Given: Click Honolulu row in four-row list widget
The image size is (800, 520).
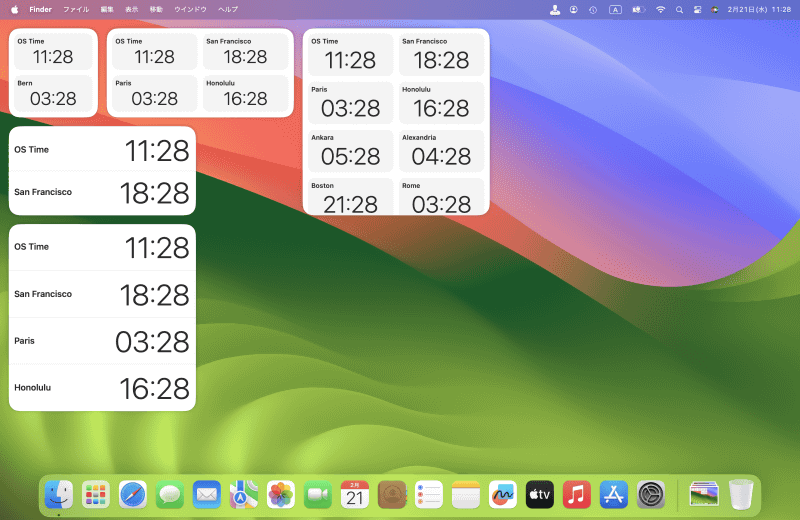Looking at the screenshot, I should pyautogui.click(x=102, y=388).
